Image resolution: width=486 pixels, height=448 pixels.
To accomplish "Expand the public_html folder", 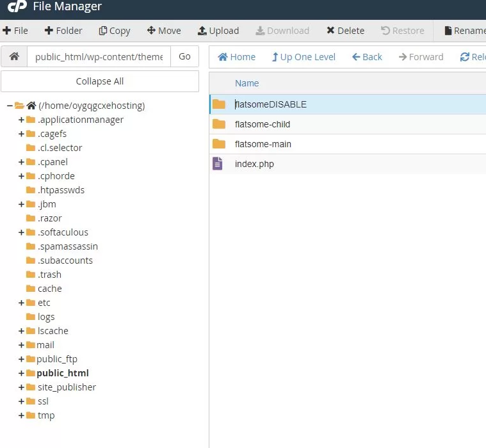I will tap(21, 373).
